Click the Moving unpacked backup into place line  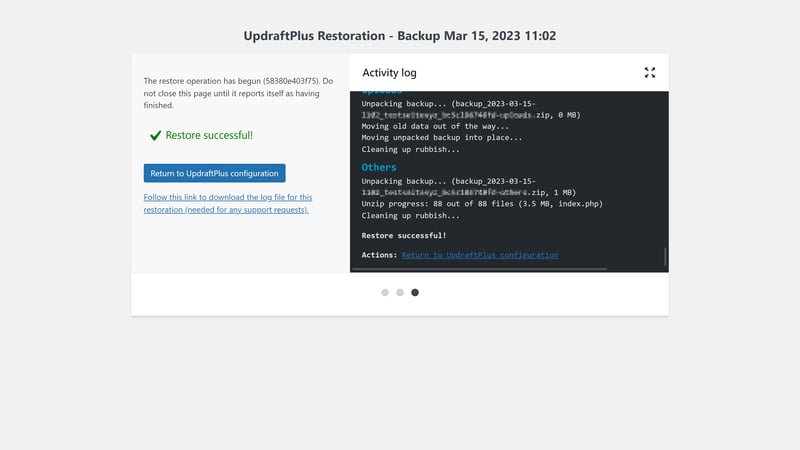[x=444, y=138]
